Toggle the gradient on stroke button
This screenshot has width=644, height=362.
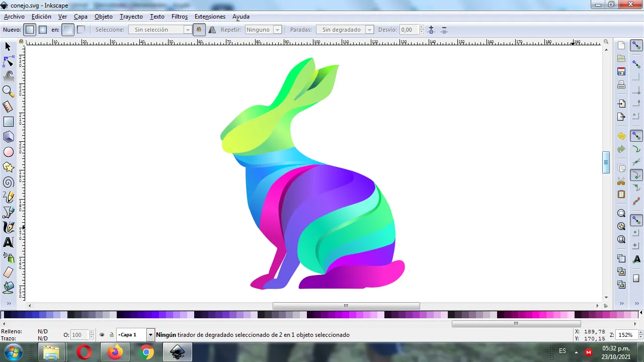point(80,30)
